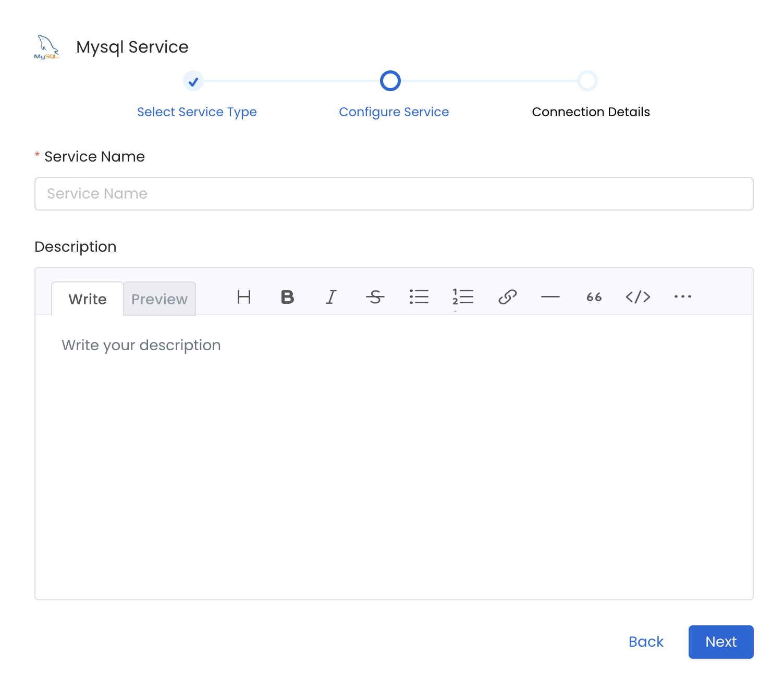Insert a hyperlink in the description
The image size is (784, 691).
point(506,298)
